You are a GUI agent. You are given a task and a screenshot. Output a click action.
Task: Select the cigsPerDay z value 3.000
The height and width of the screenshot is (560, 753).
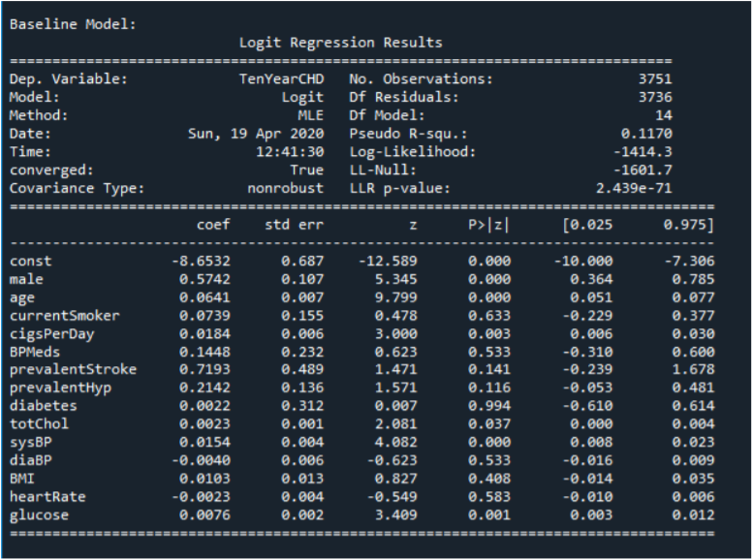click(x=396, y=334)
